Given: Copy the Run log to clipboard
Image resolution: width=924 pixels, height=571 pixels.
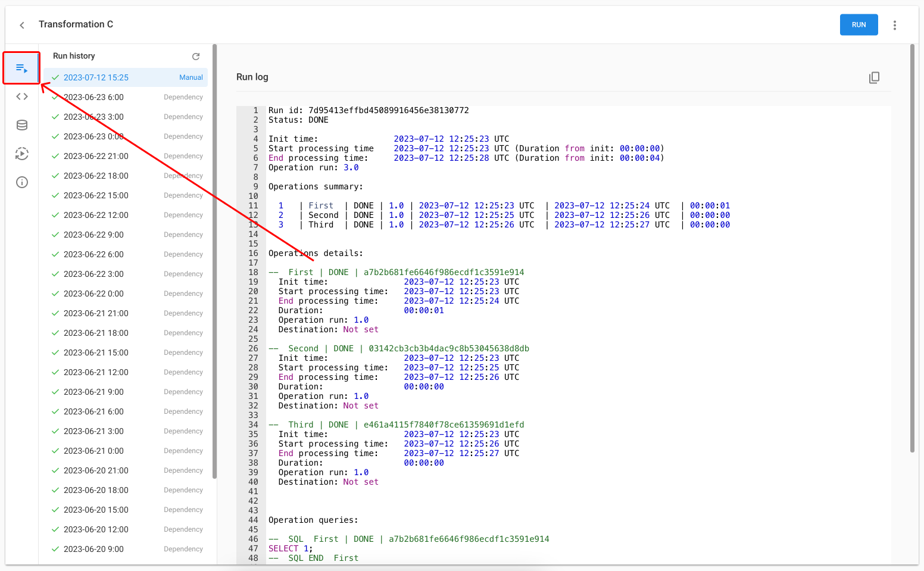Looking at the screenshot, I should point(874,77).
